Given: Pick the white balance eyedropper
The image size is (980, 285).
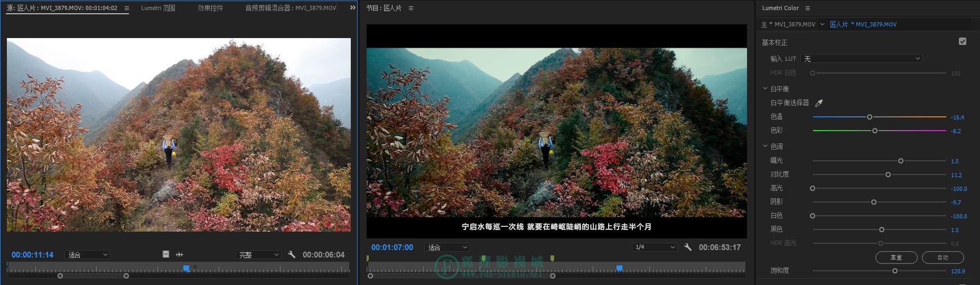Looking at the screenshot, I should 819,103.
